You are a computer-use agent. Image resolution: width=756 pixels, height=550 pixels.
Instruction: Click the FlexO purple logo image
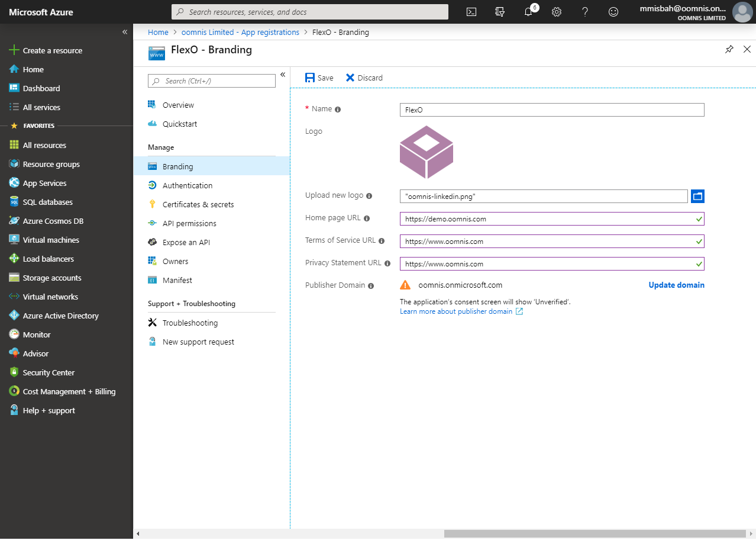[x=427, y=152]
